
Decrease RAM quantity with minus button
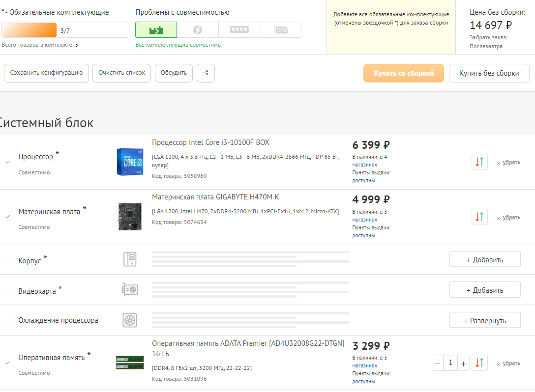tap(438, 363)
